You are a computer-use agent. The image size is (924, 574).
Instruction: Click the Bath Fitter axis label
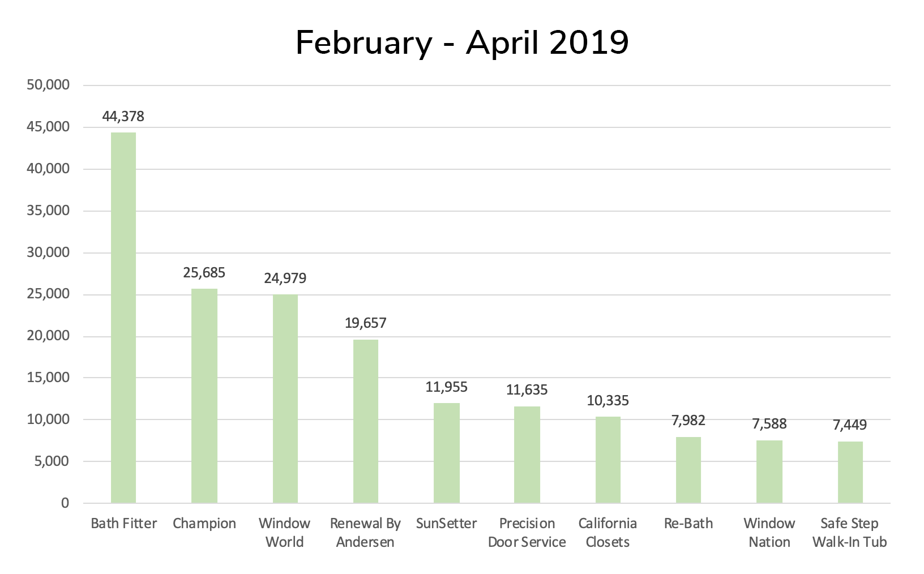click(123, 523)
